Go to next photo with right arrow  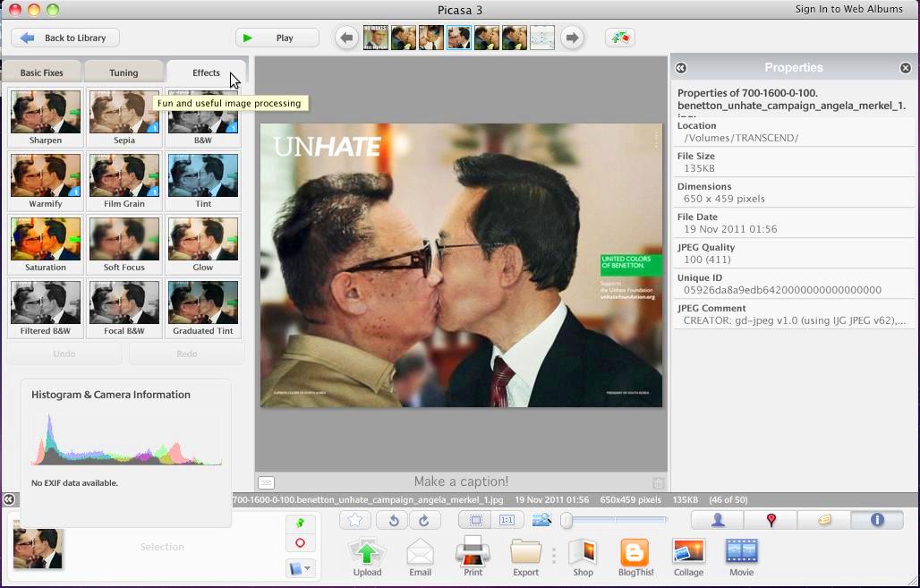pos(572,38)
